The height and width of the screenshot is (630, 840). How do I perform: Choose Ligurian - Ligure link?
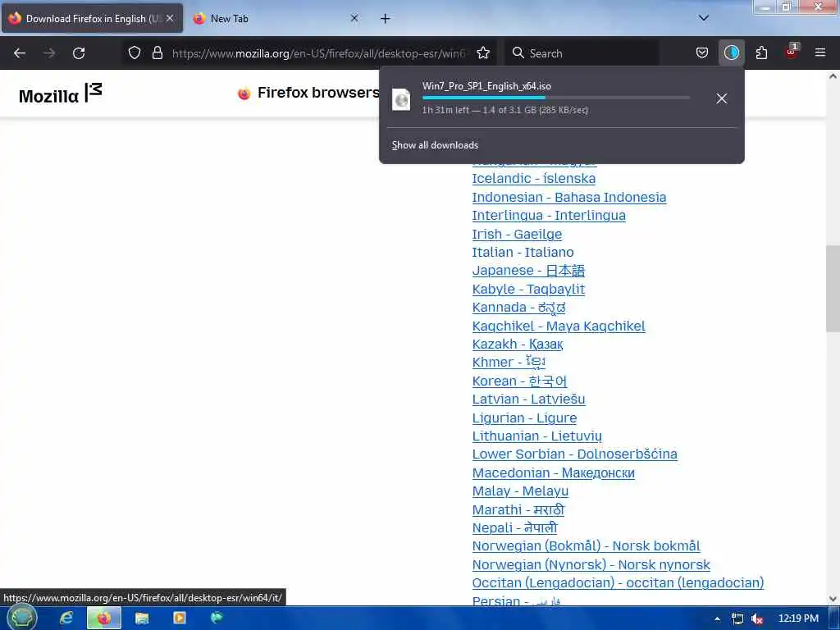524,418
